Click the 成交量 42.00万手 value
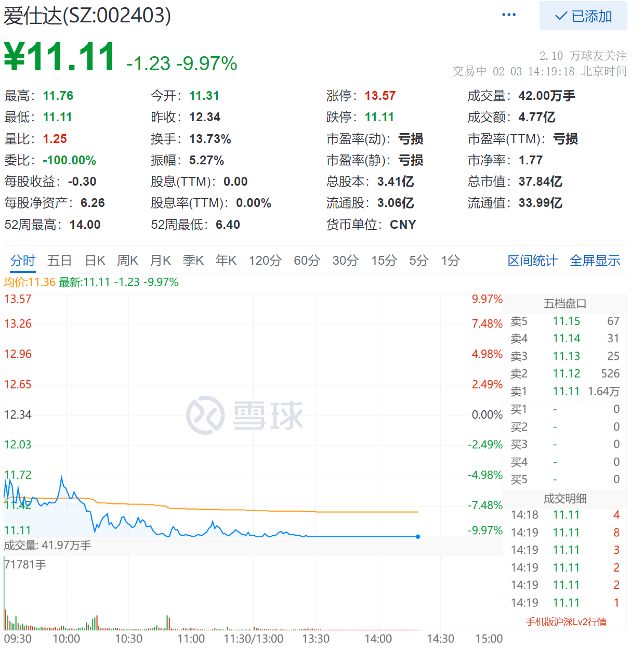644x648 pixels. coord(547,96)
